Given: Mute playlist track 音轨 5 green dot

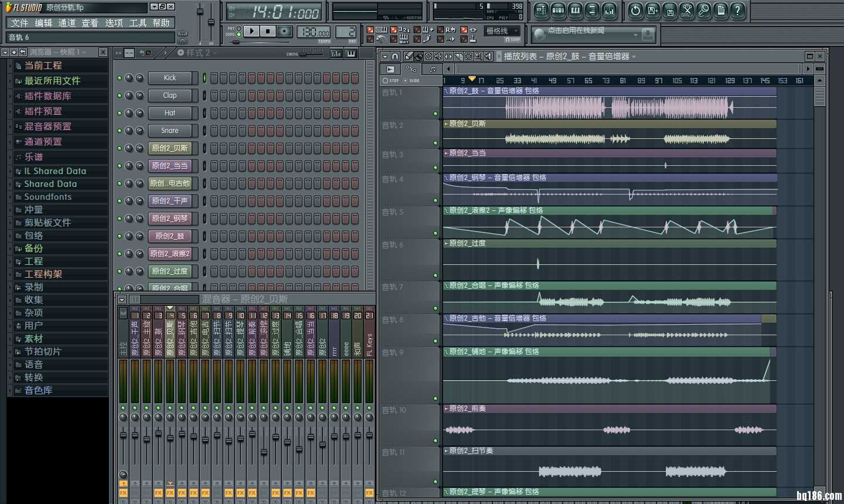Looking at the screenshot, I should (435, 233).
